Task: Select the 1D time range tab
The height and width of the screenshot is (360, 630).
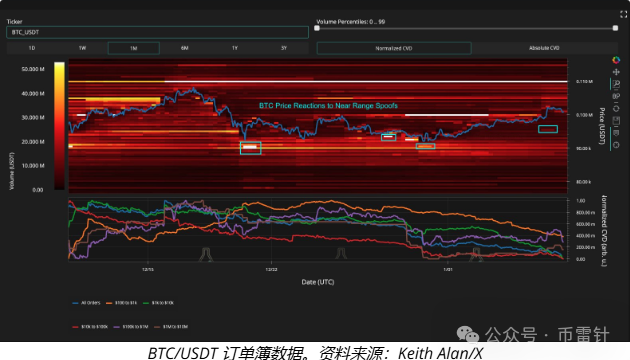Action: pos(32,48)
